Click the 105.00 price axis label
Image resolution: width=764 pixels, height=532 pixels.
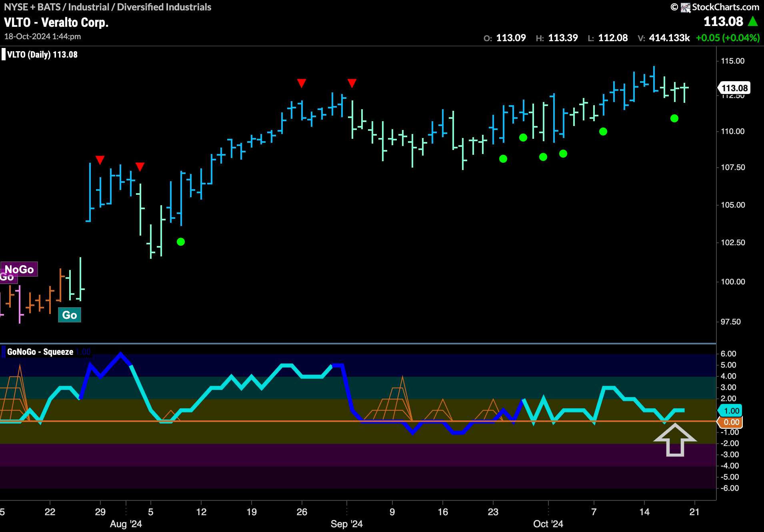(x=733, y=205)
